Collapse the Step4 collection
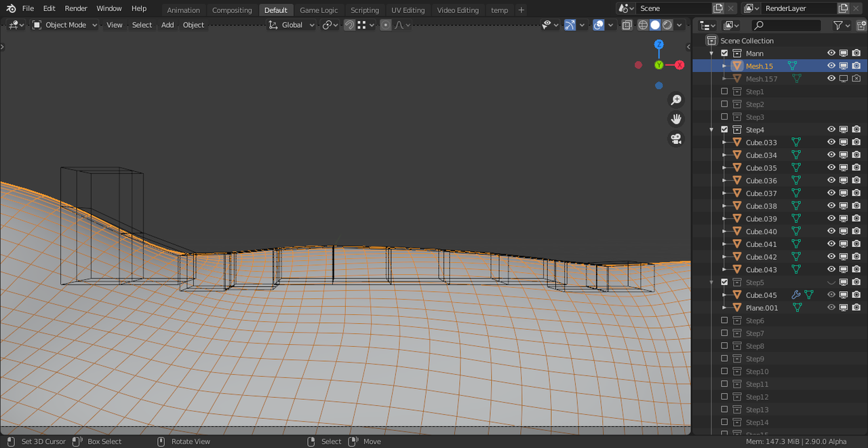 tap(711, 130)
